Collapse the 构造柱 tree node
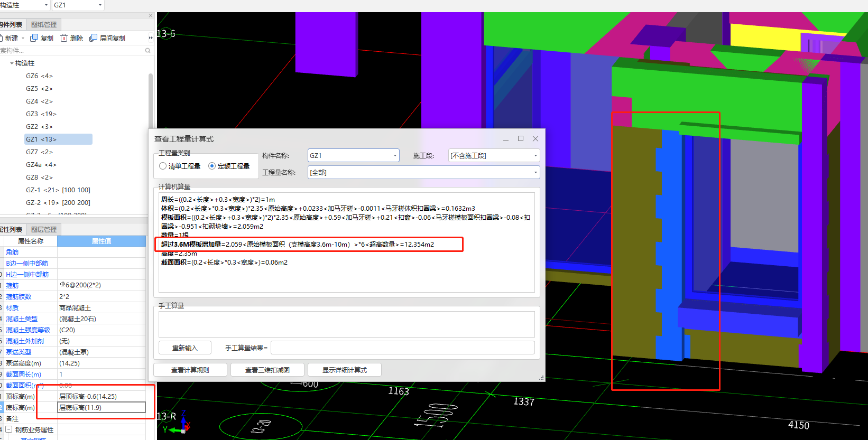 click(12, 63)
